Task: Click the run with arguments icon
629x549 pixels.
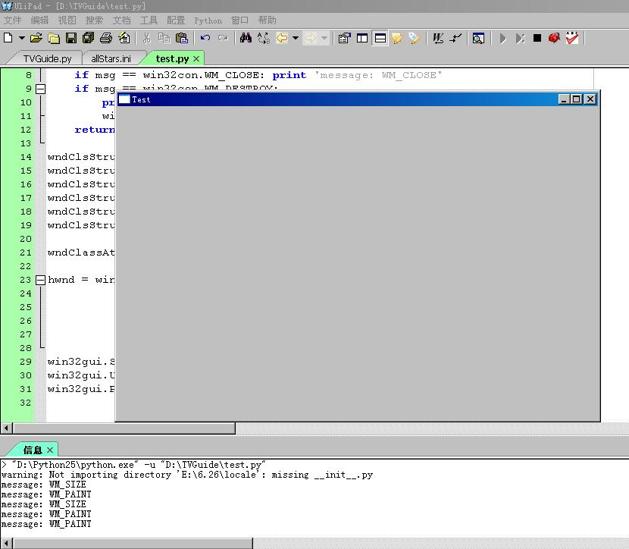Action: [x=520, y=38]
